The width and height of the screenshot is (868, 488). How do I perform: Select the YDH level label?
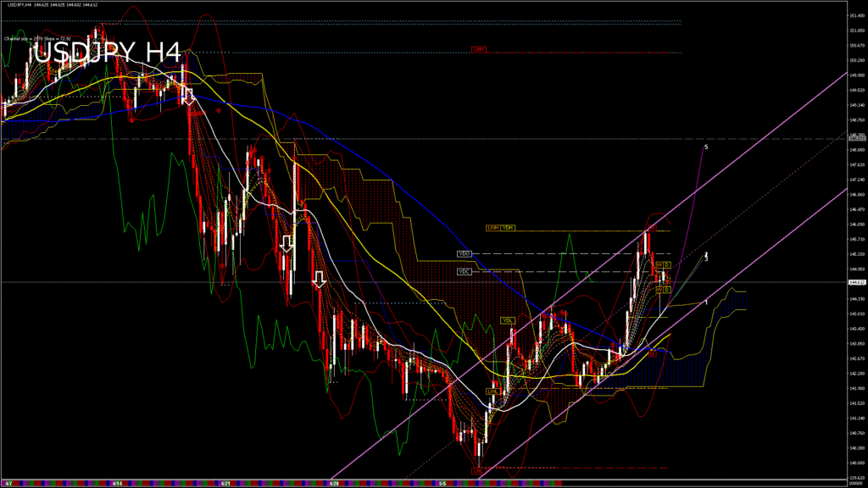coord(508,228)
